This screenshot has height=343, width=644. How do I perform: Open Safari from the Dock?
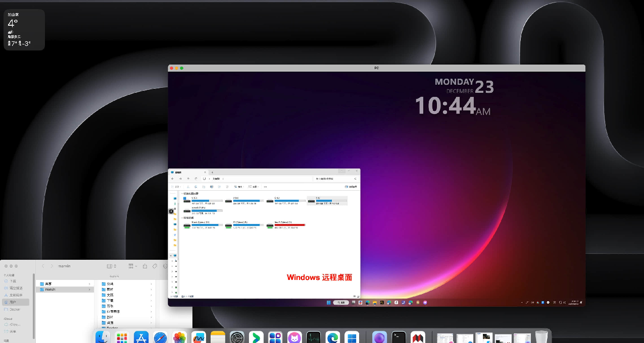160,337
